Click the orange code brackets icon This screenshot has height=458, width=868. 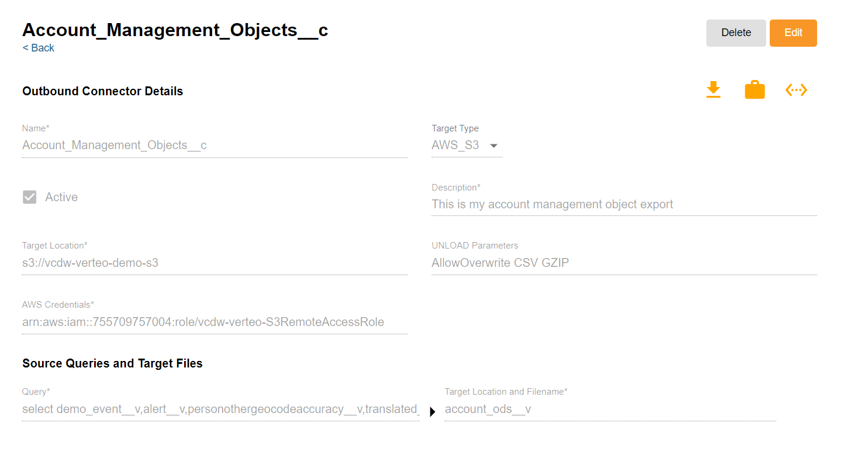(796, 90)
